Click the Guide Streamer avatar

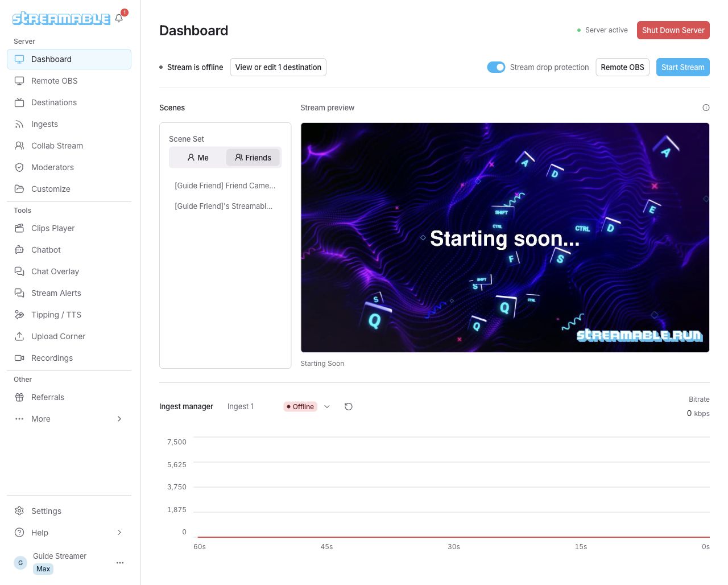pyautogui.click(x=20, y=563)
